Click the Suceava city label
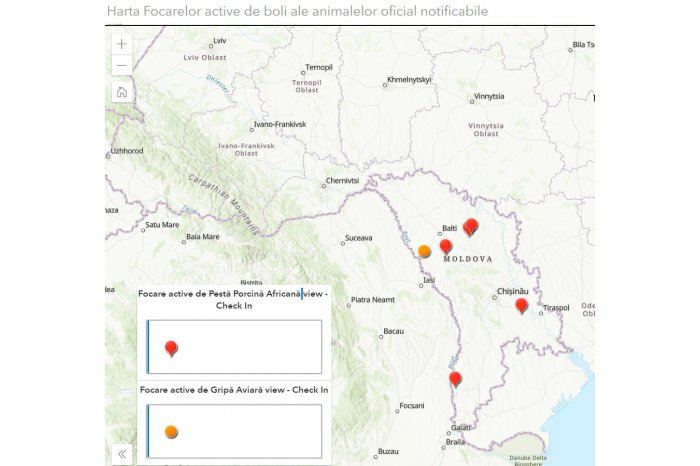The width and height of the screenshot is (700, 466). pos(358,238)
